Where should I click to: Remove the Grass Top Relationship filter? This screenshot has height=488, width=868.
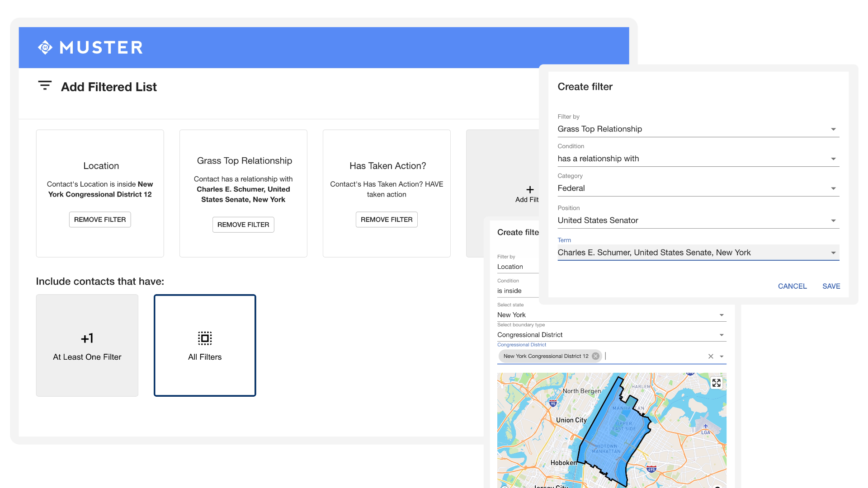[x=243, y=225]
